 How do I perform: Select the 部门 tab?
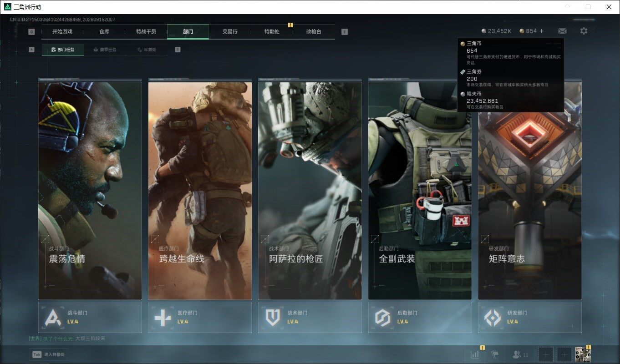[188, 32]
